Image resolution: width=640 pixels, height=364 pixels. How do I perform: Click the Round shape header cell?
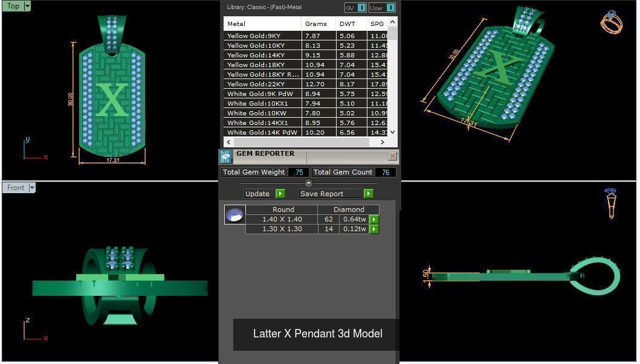point(283,209)
